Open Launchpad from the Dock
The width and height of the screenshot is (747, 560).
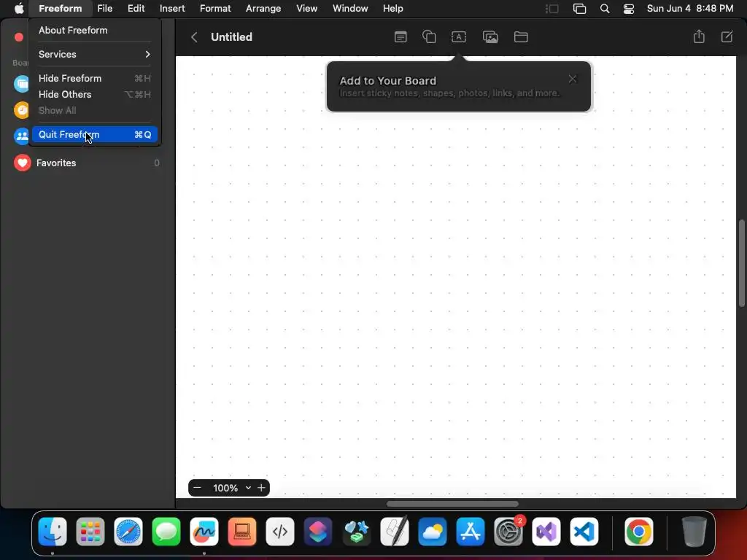90,532
